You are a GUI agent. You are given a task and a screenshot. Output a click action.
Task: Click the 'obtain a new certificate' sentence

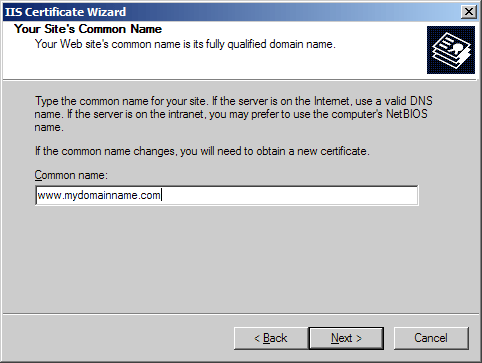pos(202,151)
